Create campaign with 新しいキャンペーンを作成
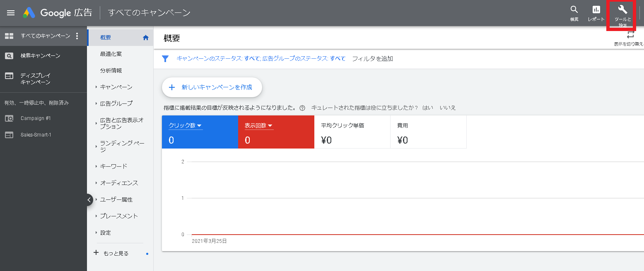The image size is (644, 271). tap(212, 87)
